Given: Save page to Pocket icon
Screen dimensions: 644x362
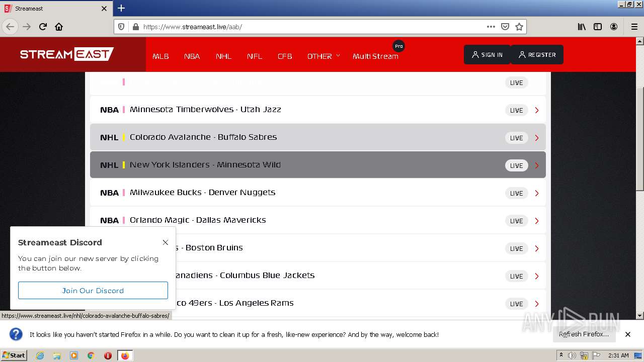Looking at the screenshot, I should 505,27.
